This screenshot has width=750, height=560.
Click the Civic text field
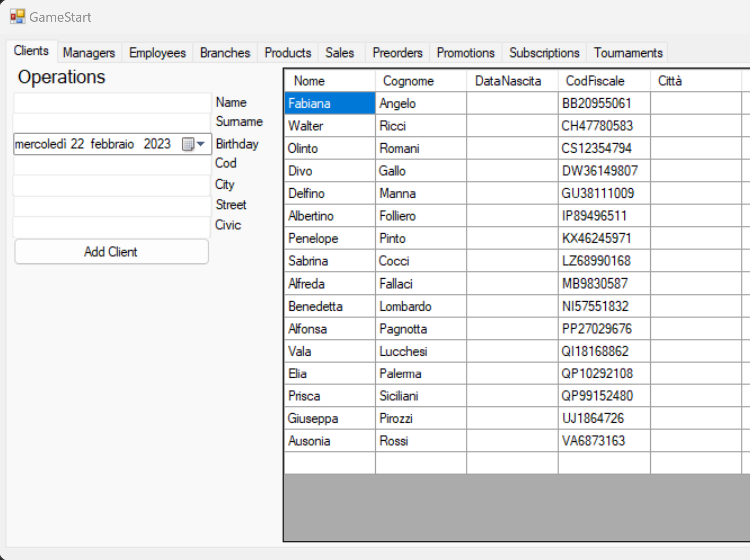pyautogui.click(x=112, y=226)
